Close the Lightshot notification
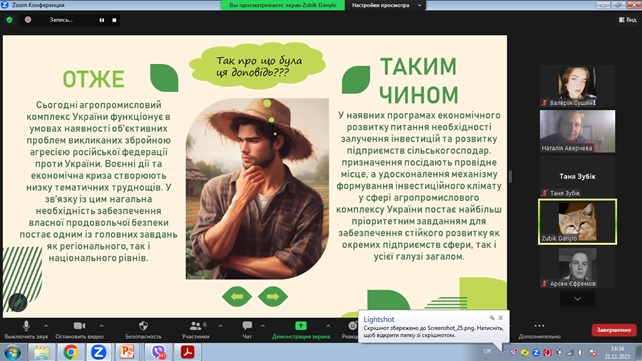The image size is (642, 361). point(500,318)
